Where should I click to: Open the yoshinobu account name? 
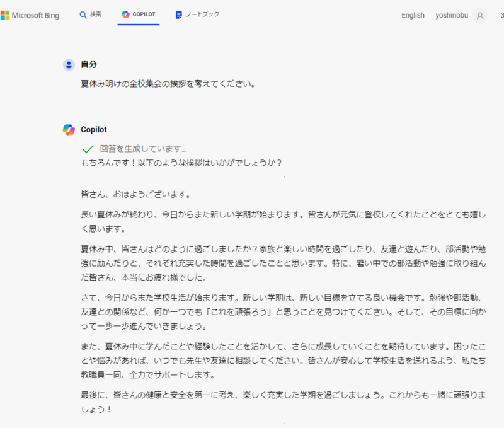click(452, 15)
